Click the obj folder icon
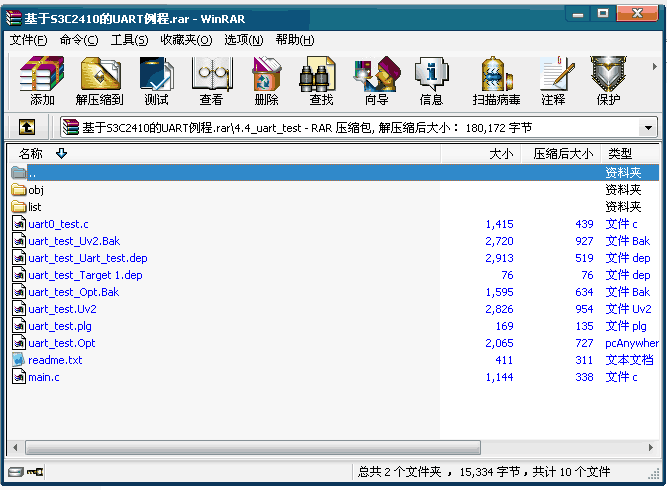The image size is (667, 490). click(x=19, y=190)
